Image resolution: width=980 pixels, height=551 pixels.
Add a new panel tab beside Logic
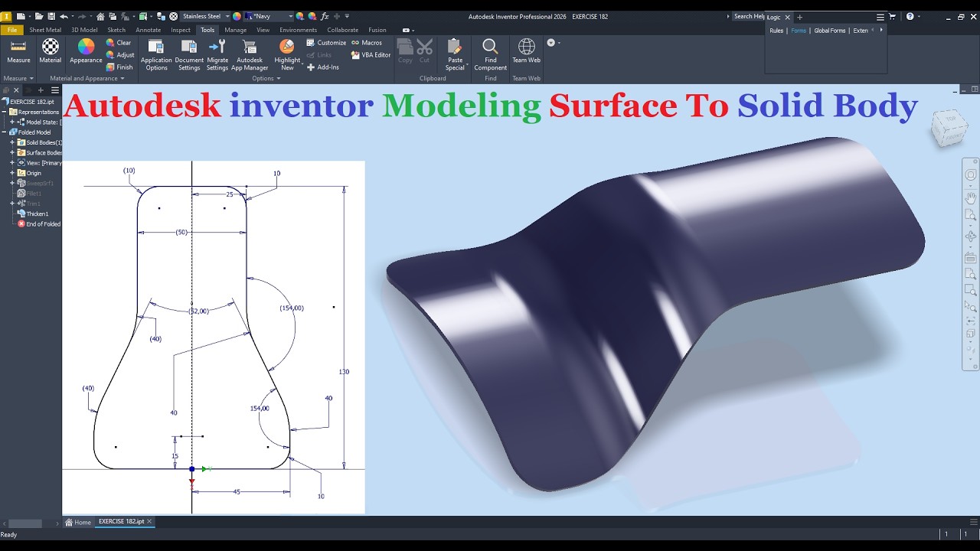click(800, 17)
